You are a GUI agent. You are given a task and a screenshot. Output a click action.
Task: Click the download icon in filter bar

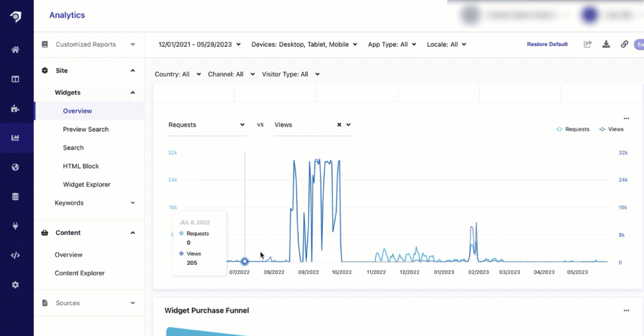pyautogui.click(x=606, y=44)
